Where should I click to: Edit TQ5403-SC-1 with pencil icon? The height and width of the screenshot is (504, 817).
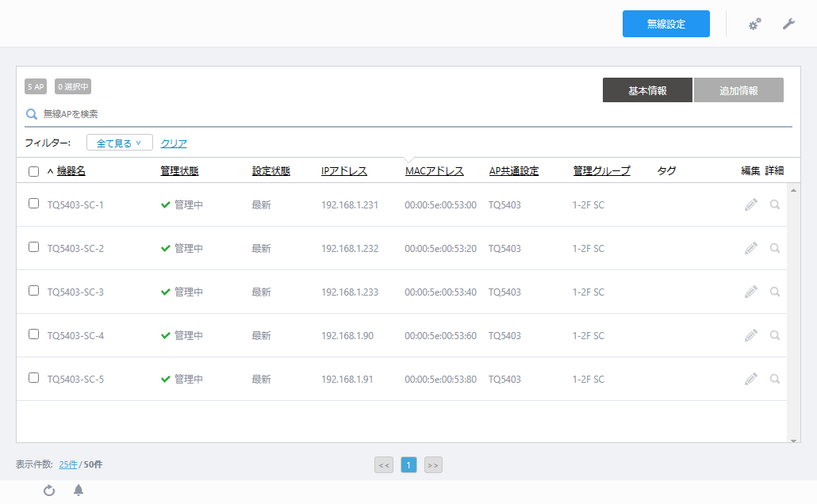(x=751, y=204)
